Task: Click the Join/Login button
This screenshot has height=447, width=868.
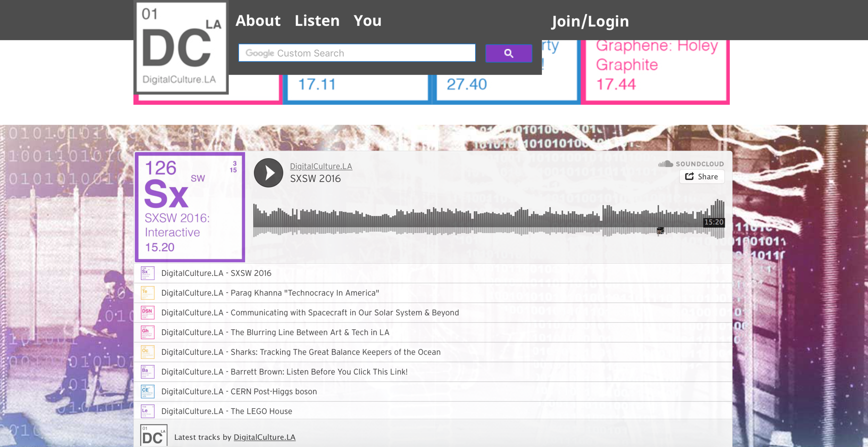Action: point(590,20)
